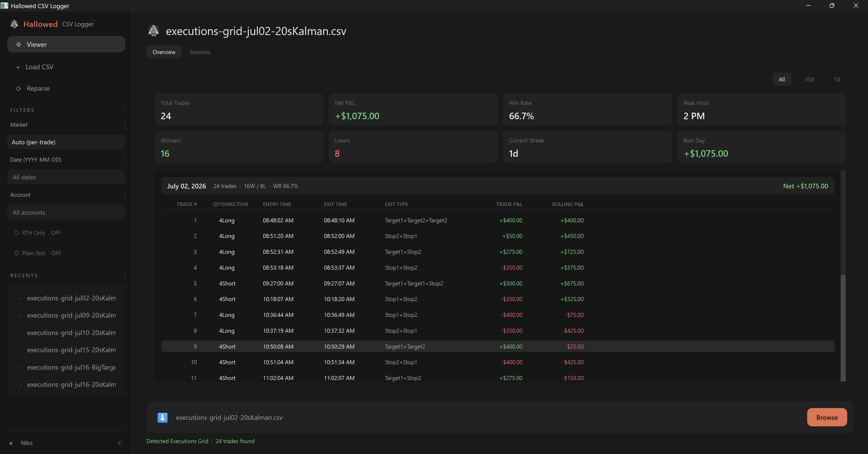Click the plus icon next to Load CSV
The image size is (868, 454).
18,67
